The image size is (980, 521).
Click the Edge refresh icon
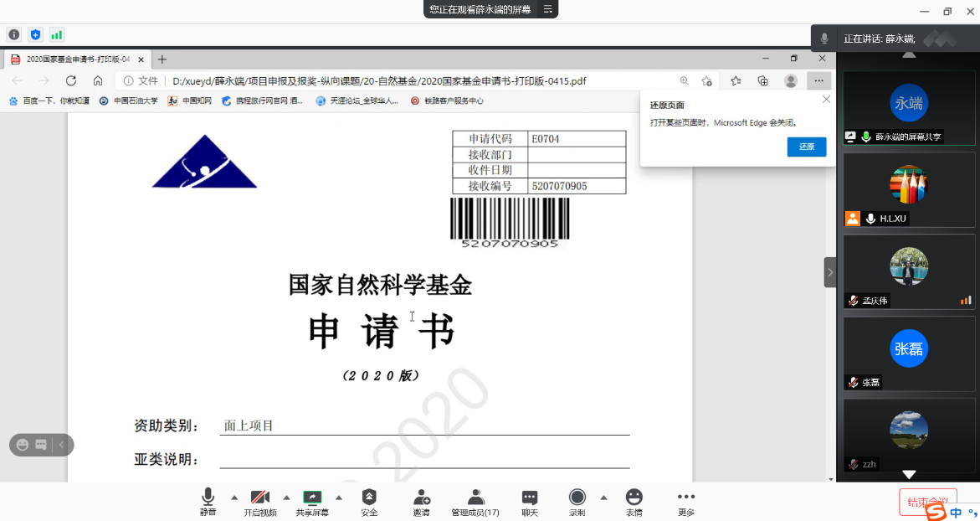pos(71,81)
